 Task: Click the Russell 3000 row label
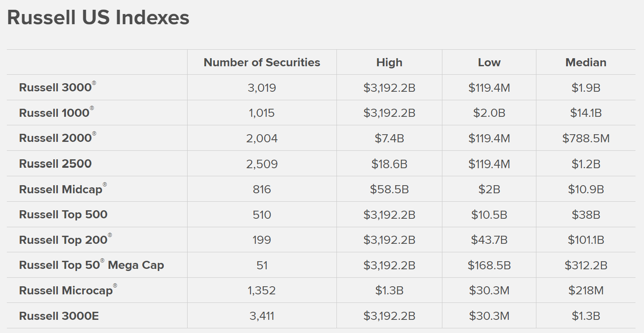(x=57, y=87)
